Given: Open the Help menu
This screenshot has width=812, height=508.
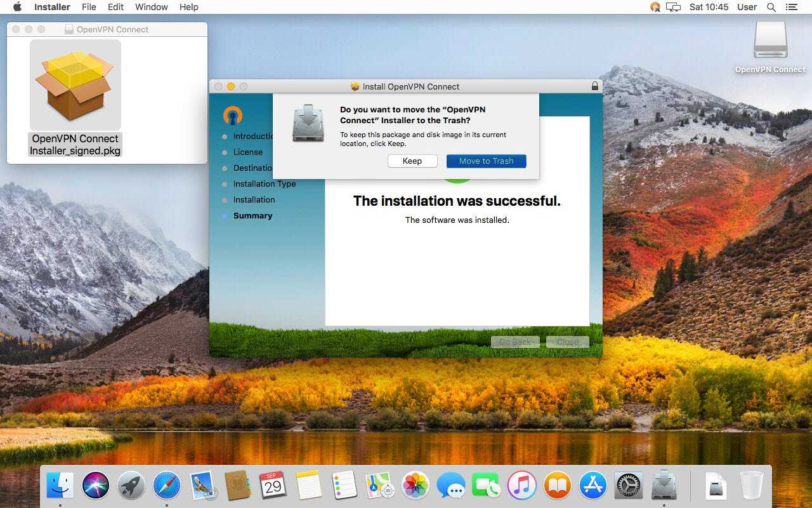Looking at the screenshot, I should point(189,7).
